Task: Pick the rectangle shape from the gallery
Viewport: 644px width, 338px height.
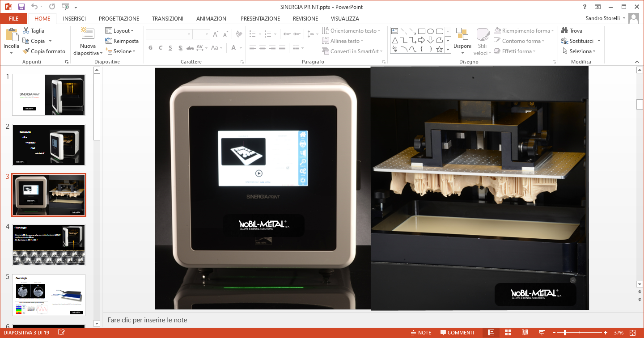Action: (421, 31)
